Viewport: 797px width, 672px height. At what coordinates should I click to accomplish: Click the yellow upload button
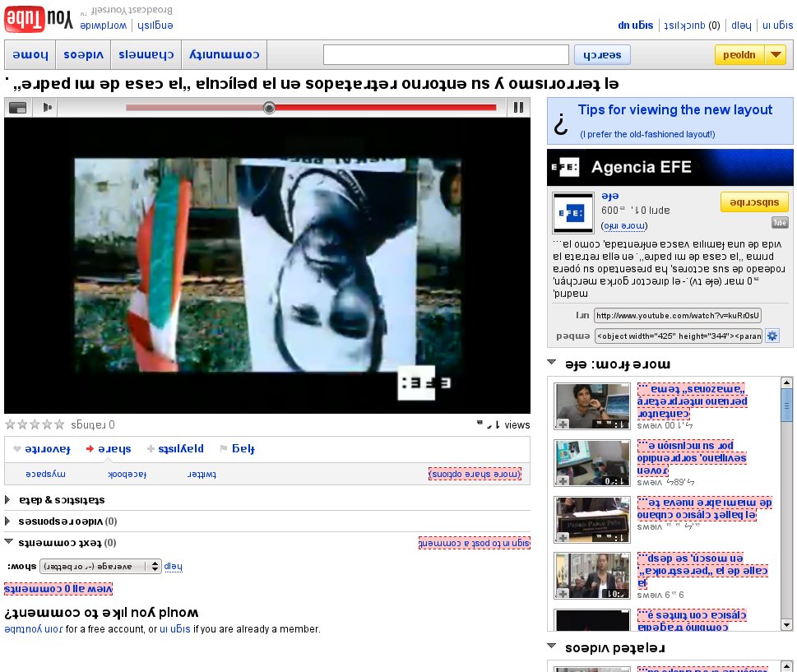pyautogui.click(x=739, y=54)
